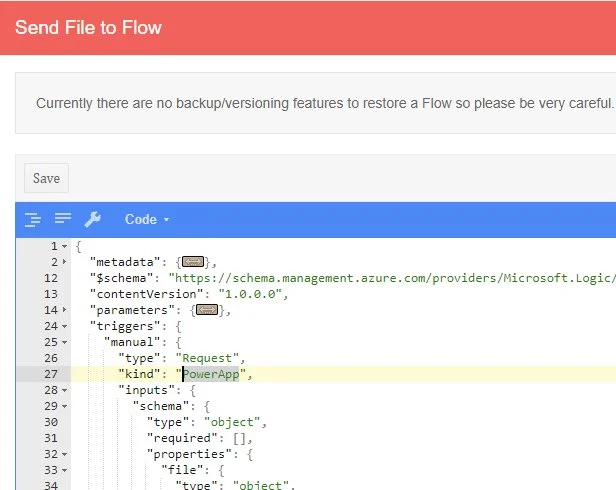The height and width of the screenshot is (490, 616).
Task: Open the Code mode dropdown
Action: pos(147,219)
